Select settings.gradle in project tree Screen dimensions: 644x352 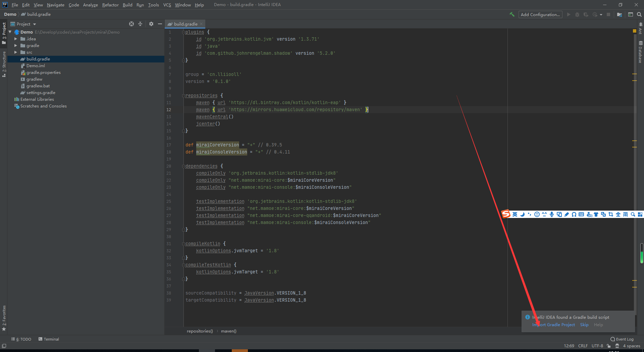41,93
